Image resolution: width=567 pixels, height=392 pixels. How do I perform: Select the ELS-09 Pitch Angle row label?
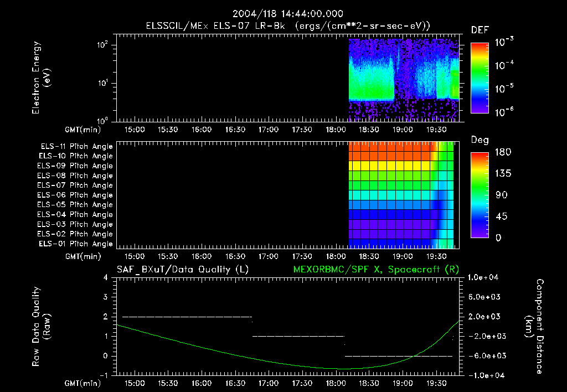(x=75, y=166)
